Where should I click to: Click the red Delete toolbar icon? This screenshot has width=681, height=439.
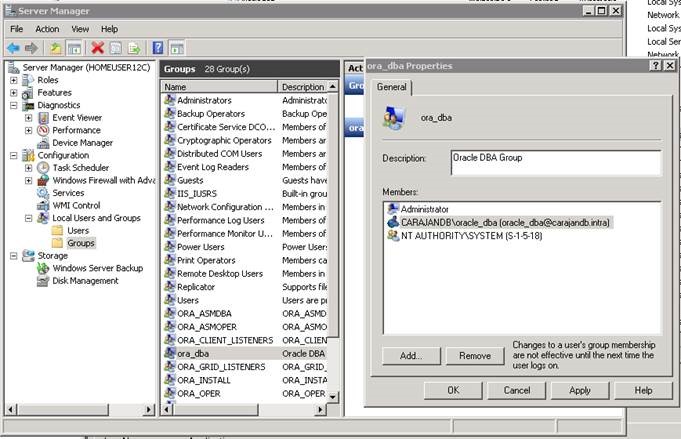(98, 48)
